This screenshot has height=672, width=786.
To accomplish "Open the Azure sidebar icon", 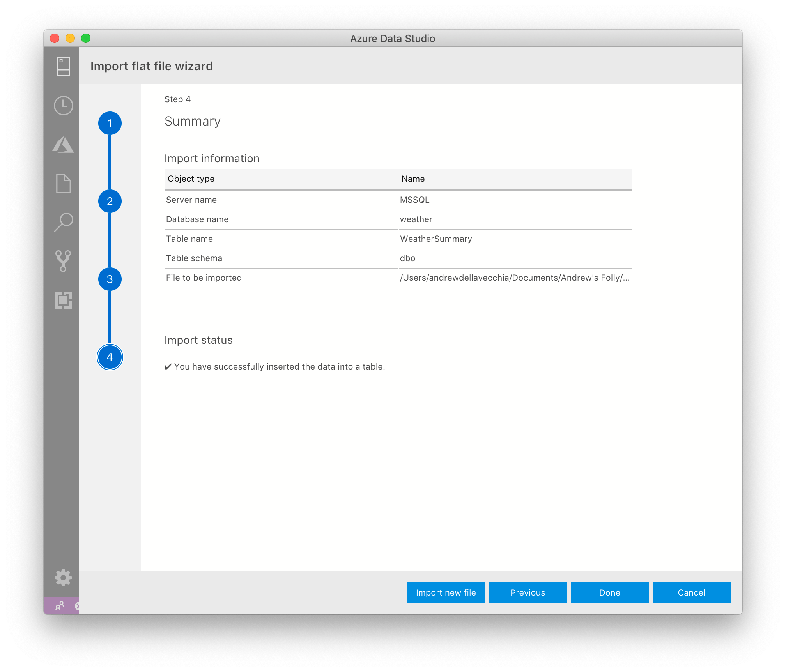I will pos(63,145).
